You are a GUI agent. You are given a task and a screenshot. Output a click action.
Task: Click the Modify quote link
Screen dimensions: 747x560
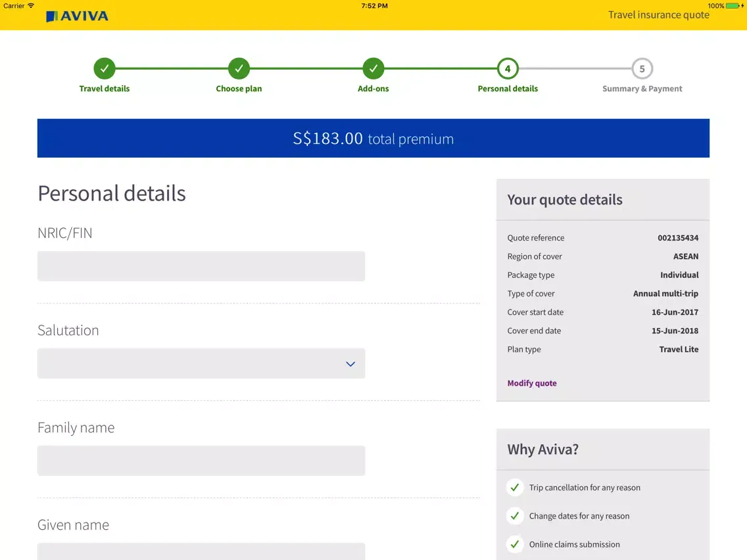tap(532, 383)
